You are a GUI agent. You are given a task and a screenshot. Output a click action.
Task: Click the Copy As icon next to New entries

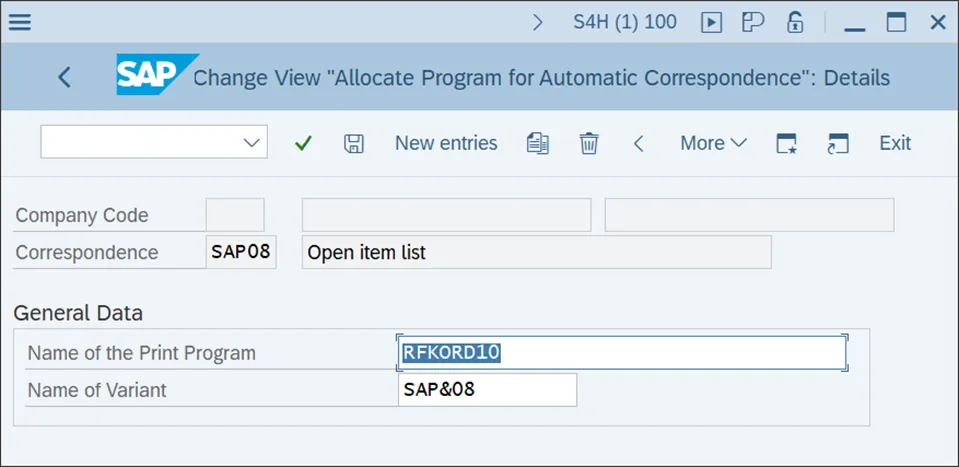(x=538, y=143)
